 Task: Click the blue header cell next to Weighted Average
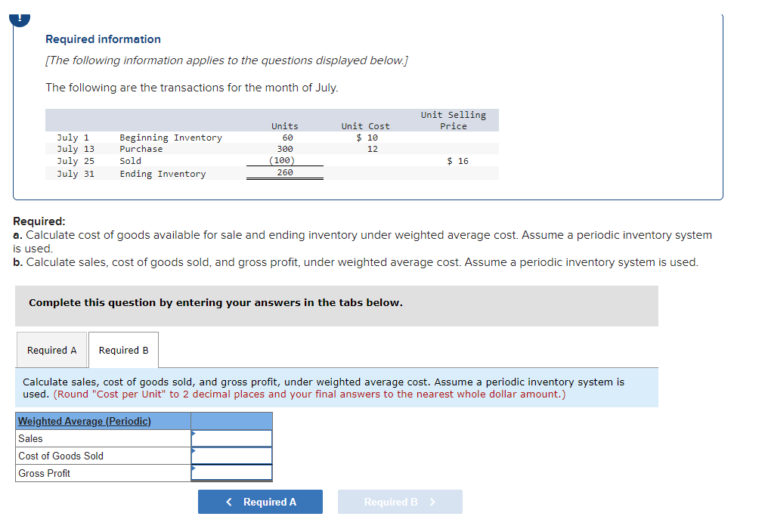pyautogui.click(x=232, y=421)
